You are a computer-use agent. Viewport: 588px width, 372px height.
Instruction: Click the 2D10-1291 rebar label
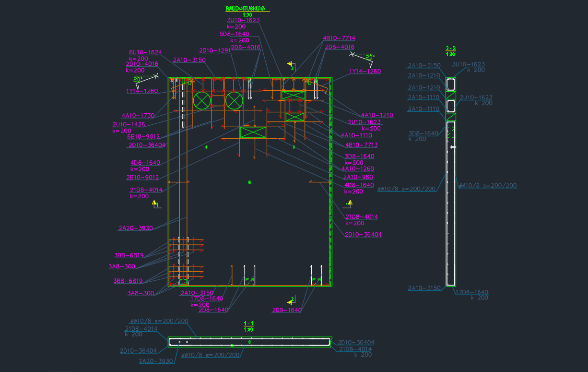(x=215, y=50)
